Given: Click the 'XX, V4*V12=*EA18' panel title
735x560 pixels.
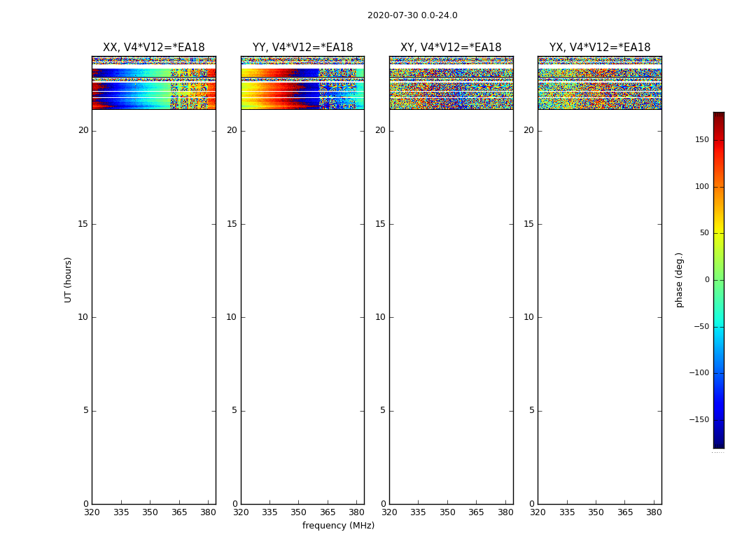Looking at the screenshot, I should (x=153, y=48).
